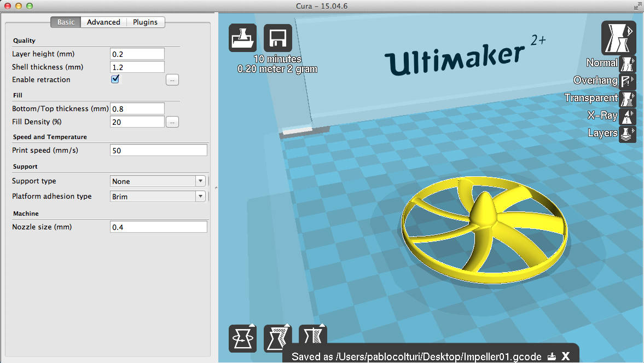The width and height of the screenshot is (644, 363).
Task: Click the green zoom window button
Action: click(x=29, y=6)
